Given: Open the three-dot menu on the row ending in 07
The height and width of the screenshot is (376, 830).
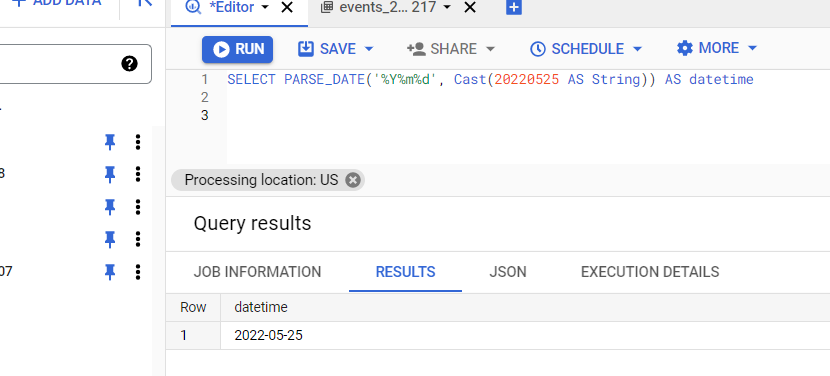Looking at the screenshot, I should coord(138,272).
